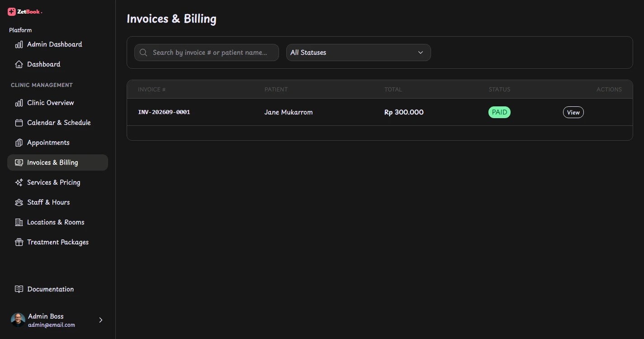
Task: View invoice INV-202609-0001
Action: (x=573, y=112)
